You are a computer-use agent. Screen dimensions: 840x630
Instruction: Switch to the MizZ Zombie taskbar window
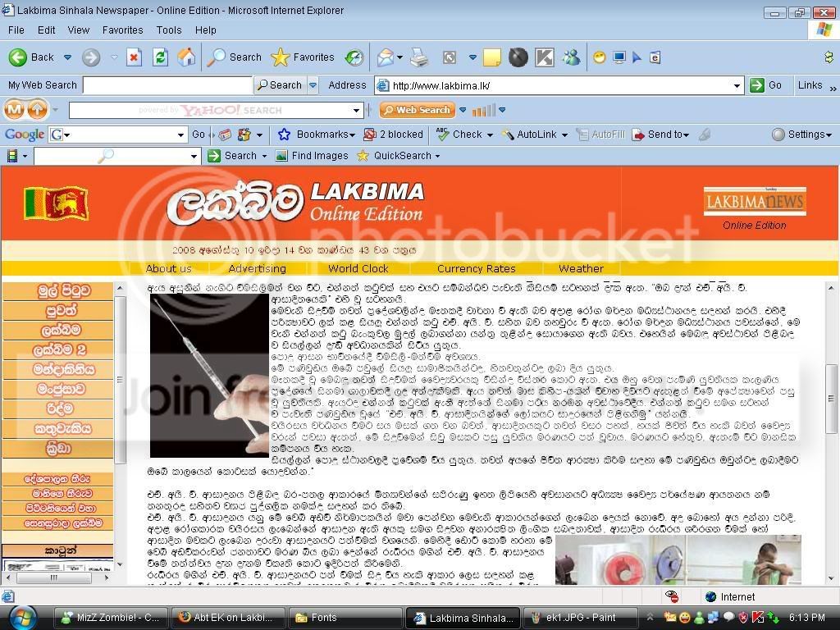pos(111,618)
